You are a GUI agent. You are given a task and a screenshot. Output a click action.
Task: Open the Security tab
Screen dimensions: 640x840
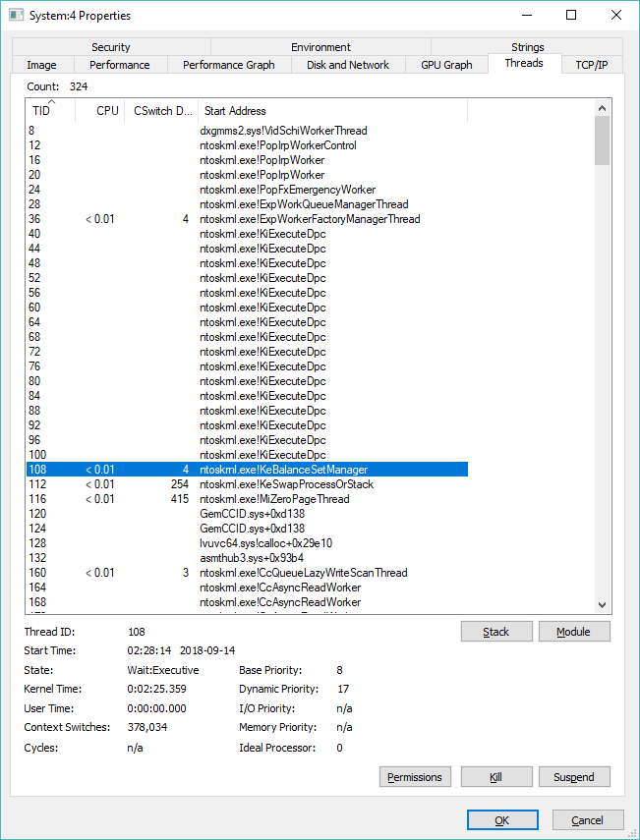(111, 47)
